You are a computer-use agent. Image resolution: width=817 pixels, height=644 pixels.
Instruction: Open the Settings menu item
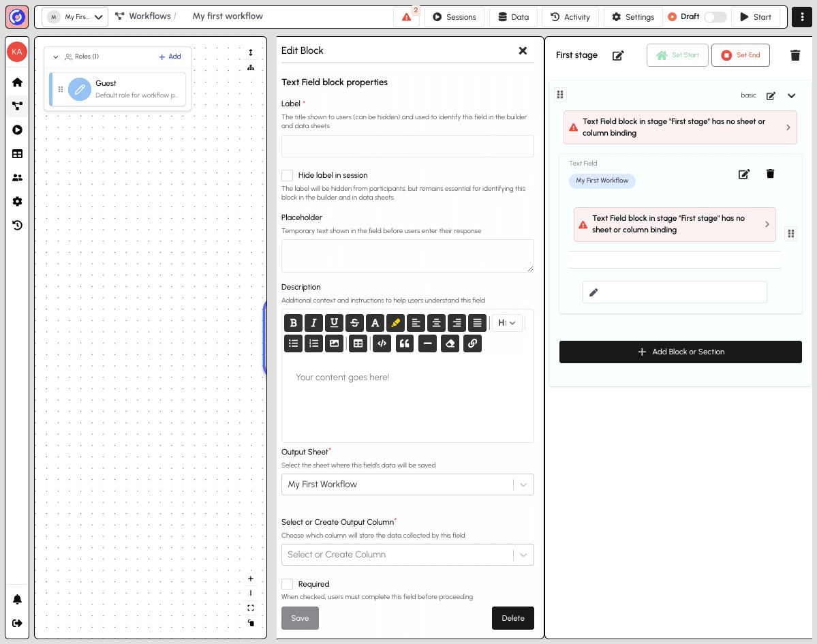pyautogui.click(x=633, y=17)
